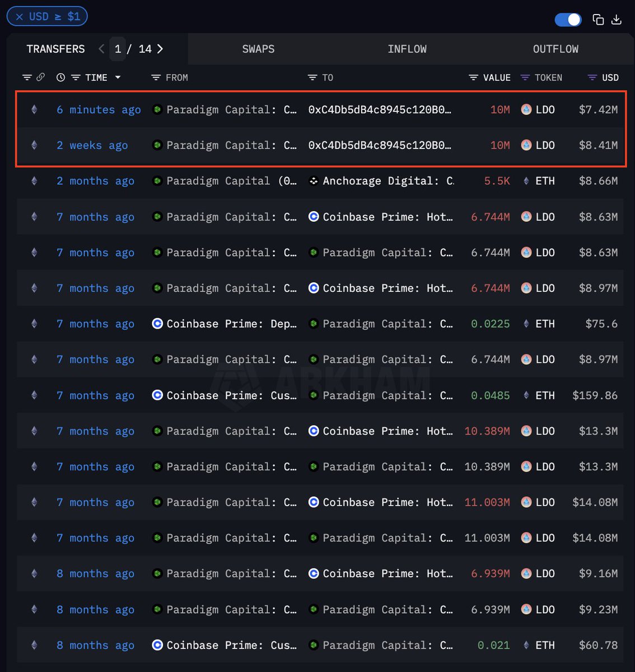Select the $7.42M USD value
Image resolution: width=635 pixels, height=672 pixels.
click(598, 110)
